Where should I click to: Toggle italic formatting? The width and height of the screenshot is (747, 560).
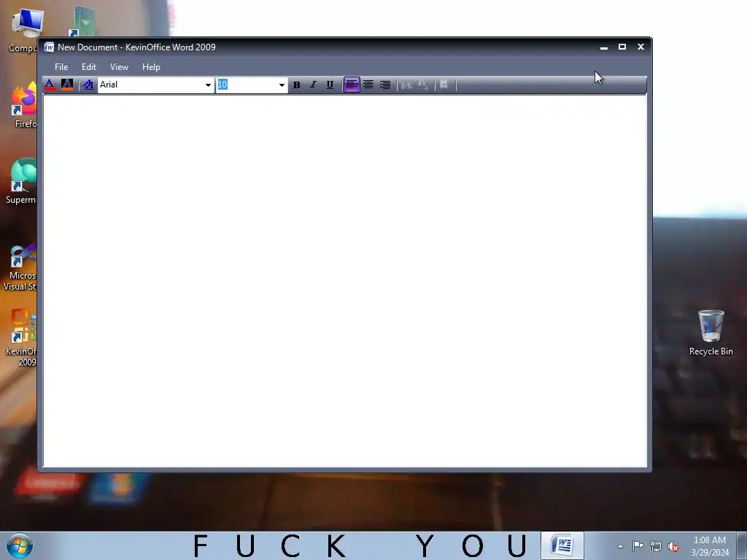[313, 85]
